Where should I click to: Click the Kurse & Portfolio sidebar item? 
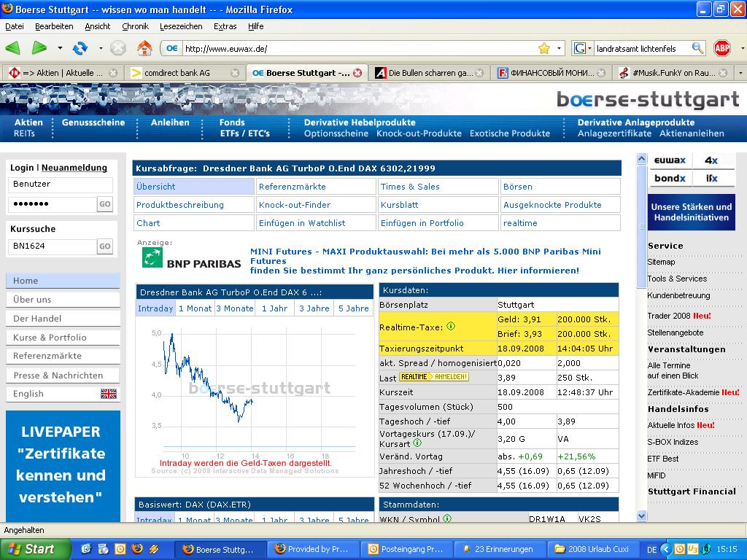pos(63,337)
